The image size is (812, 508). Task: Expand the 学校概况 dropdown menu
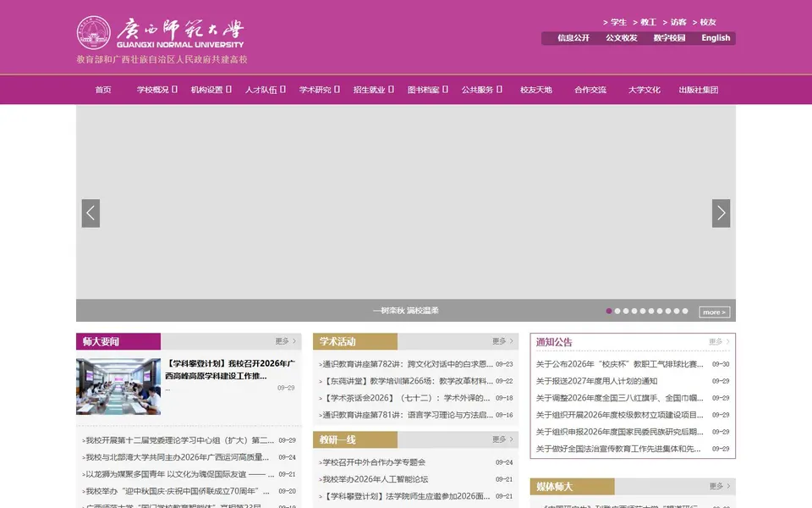click(x=157, y=90)
